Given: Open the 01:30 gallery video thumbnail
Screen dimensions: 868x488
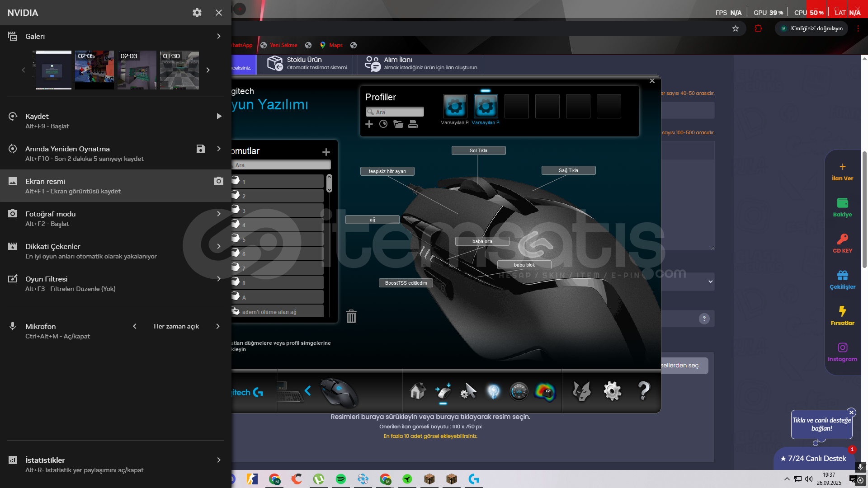Looking at the screenshot, I should pyautogui.click(x=179, y=70).
